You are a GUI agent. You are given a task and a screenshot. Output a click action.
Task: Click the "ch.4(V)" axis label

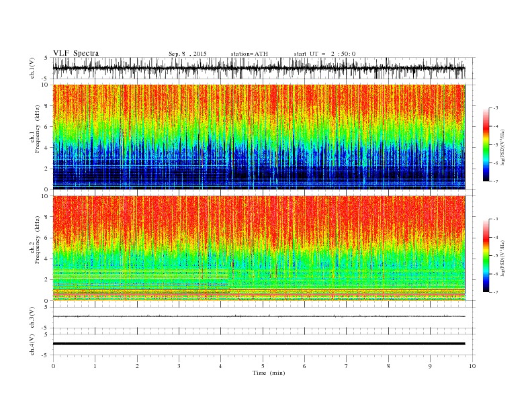[x=32, y=345]
